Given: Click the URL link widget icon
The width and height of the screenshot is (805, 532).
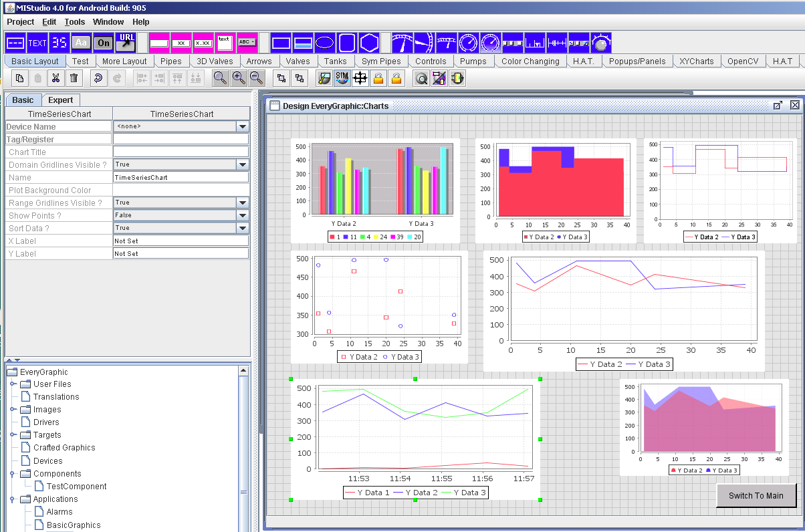Looking at the screenshot, I should point(126,43).
